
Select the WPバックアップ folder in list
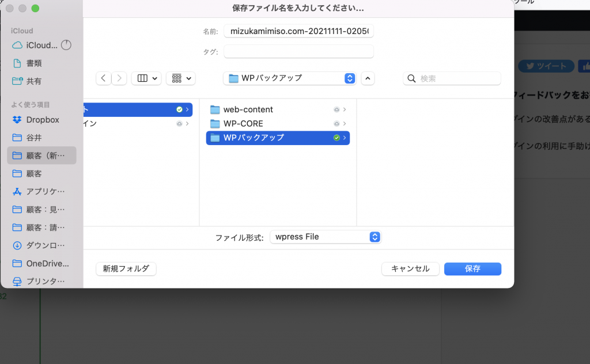pyautogui.click(x=254, y=138)
